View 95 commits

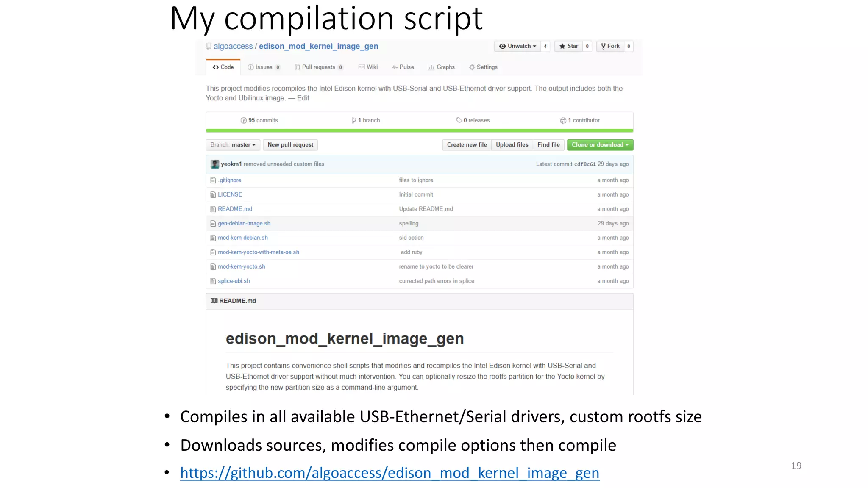tap(259, 120)
